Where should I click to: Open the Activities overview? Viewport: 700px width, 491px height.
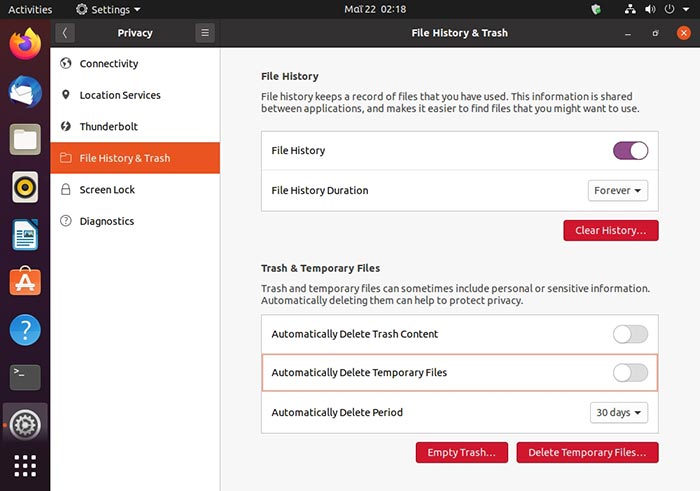click(x=30, y=9)
